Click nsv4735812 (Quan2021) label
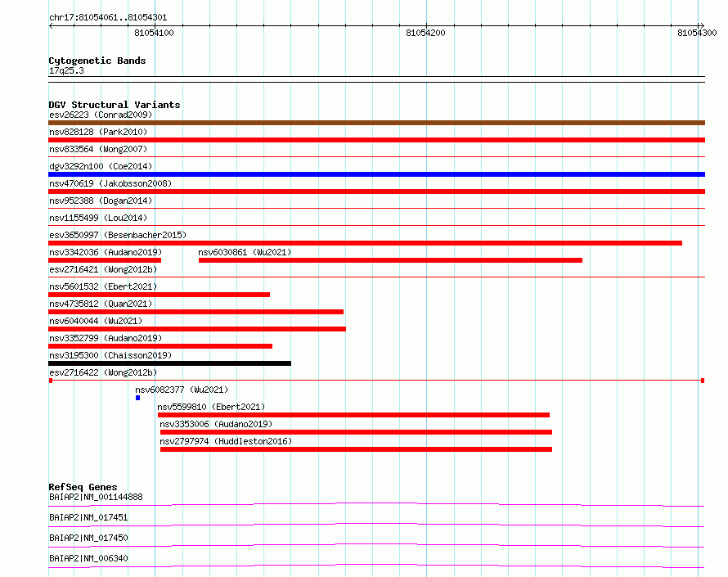Viewport: 728px width, 577px height. pyautogui.click(x=101, y=304)
